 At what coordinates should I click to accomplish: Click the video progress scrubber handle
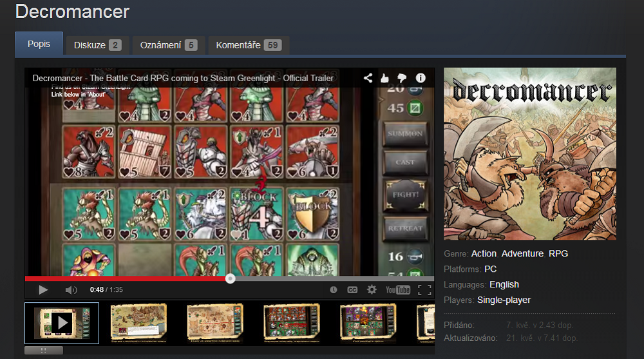pos(231,279)
